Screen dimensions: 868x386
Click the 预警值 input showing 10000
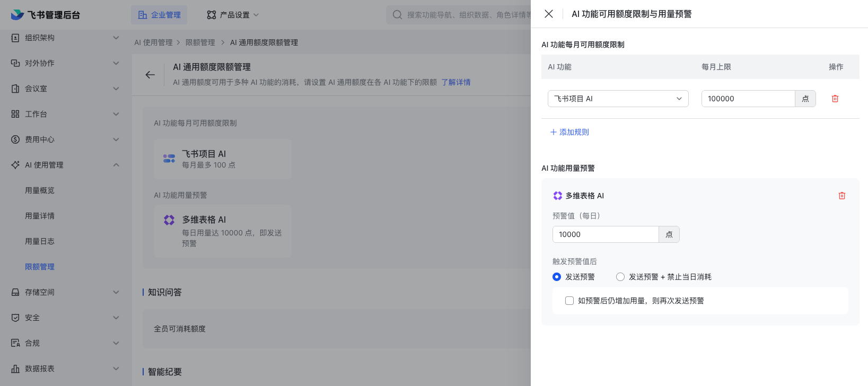click(606, 234)
